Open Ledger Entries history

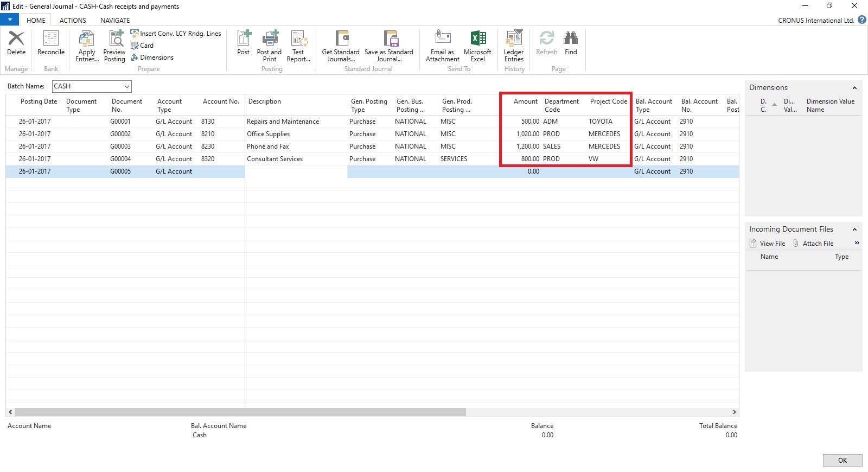tap(514, 46)
